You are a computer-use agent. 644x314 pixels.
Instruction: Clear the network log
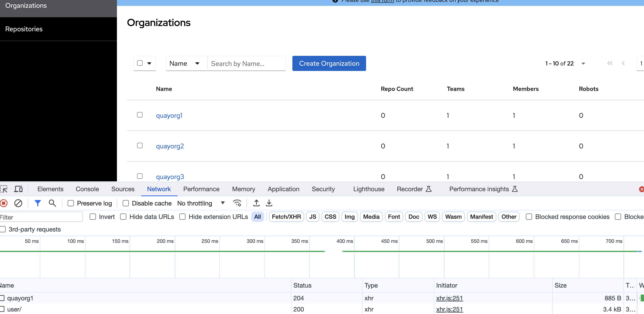point(18,203)
